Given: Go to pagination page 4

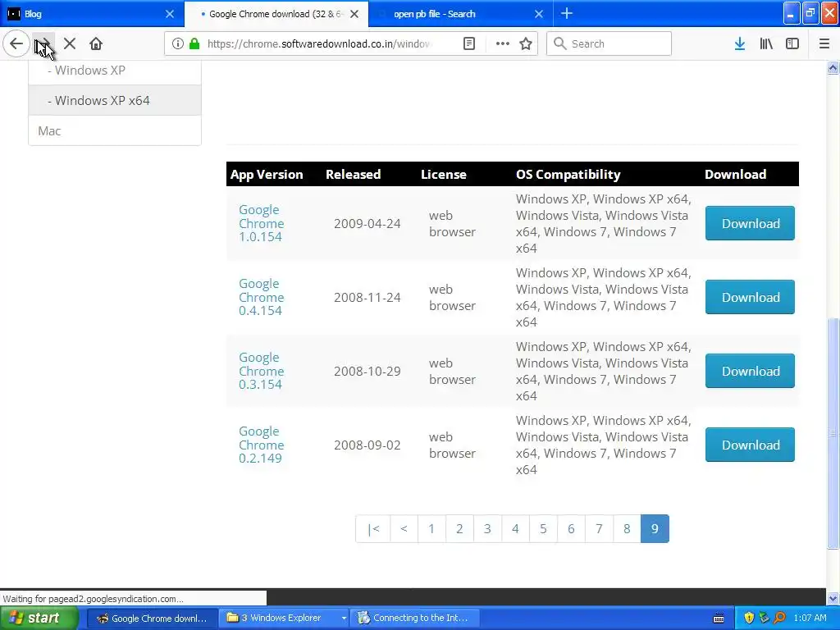Looking at the screenshot, I should click(515, 529).
